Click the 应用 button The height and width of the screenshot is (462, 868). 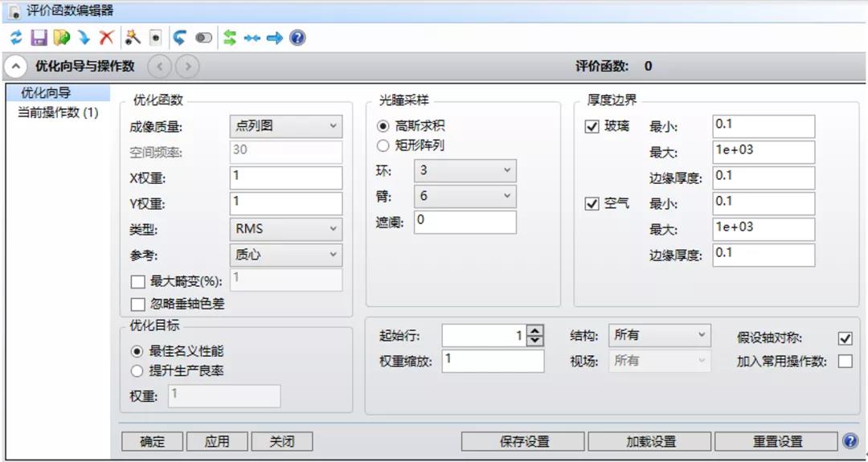coord(217,442)
